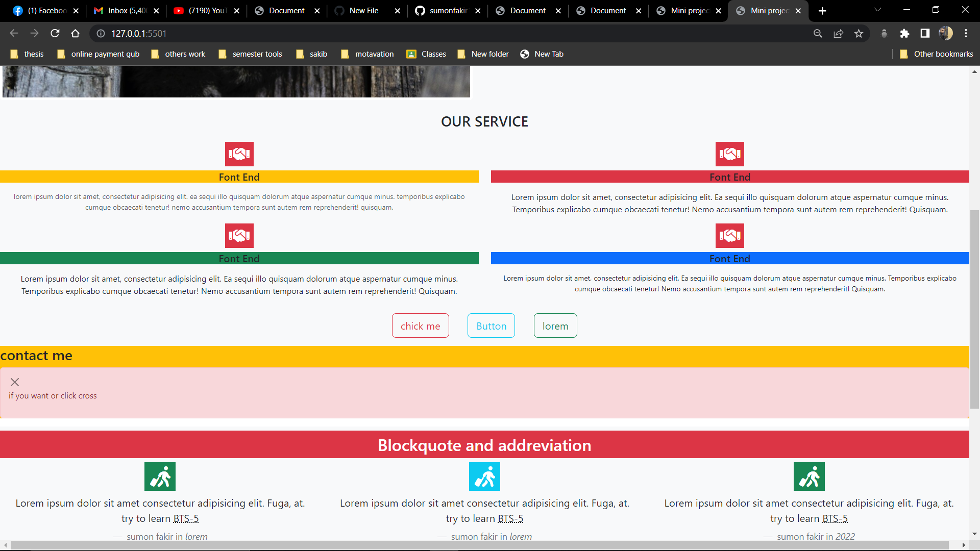Viewport: 980px width, 551px height.
Task: Open the zoom magnifier in address bar
Action: [818, 33]
